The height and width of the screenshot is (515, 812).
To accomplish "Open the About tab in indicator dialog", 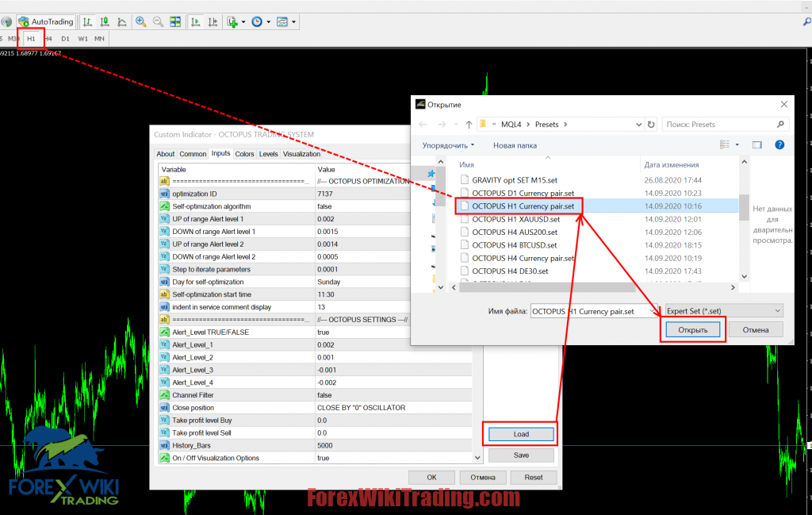I will (x=165, y=154).
